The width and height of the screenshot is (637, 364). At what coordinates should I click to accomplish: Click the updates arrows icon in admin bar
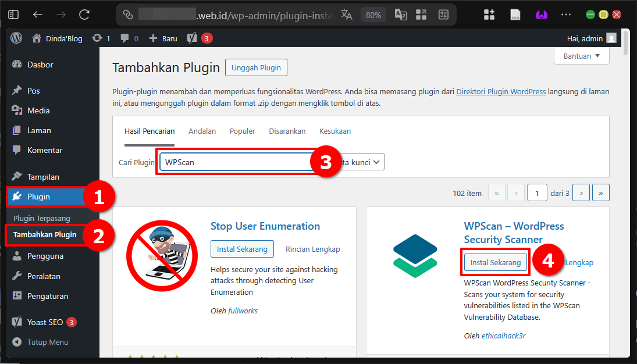[97, 38]
